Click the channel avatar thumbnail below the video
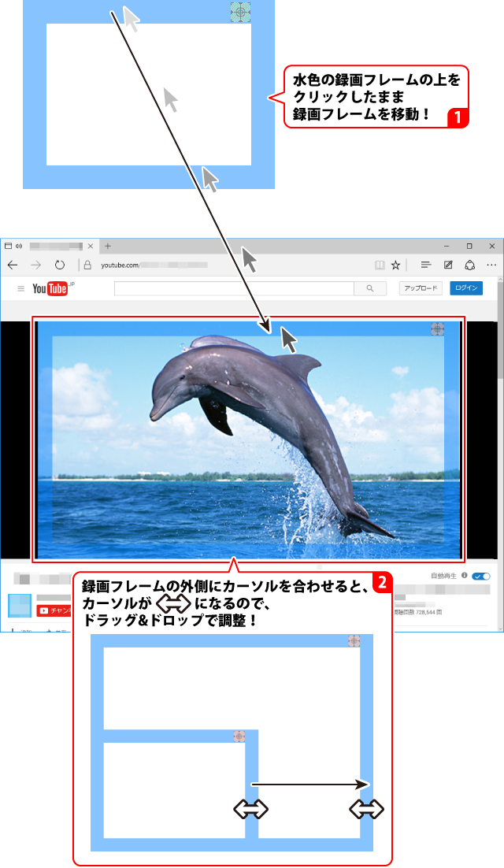The image size is (504, 868). (x=20, y=606)
